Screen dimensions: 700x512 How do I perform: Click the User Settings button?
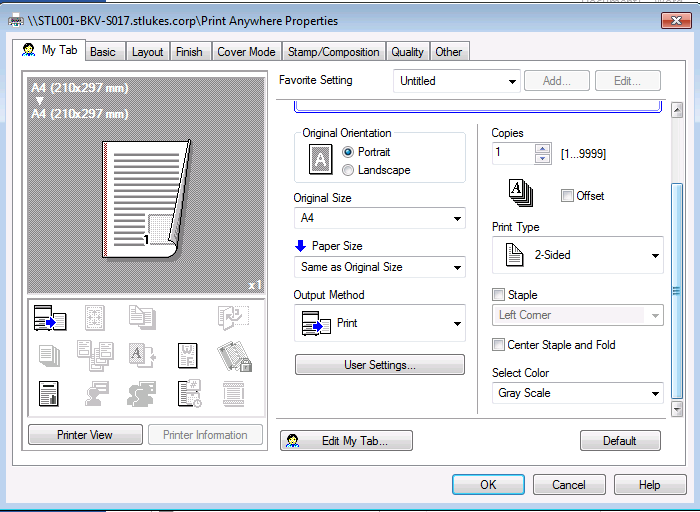tap(379, 365)
